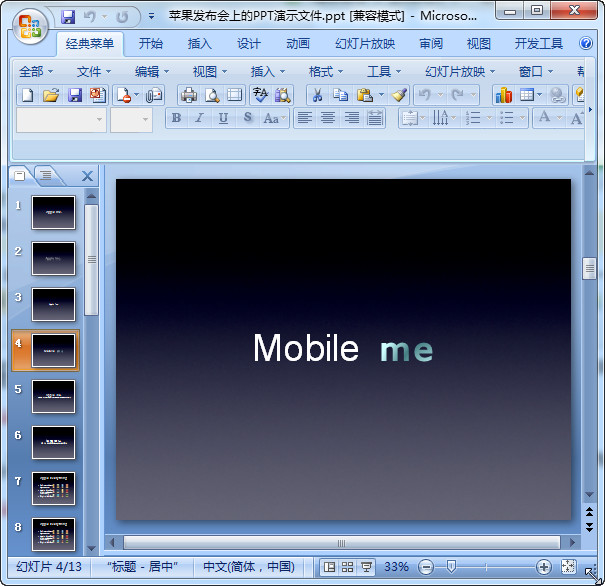Click 中文(简体，中国) language indicator
This screenshot has width=605, height=586.
click(x=249, y=567)
